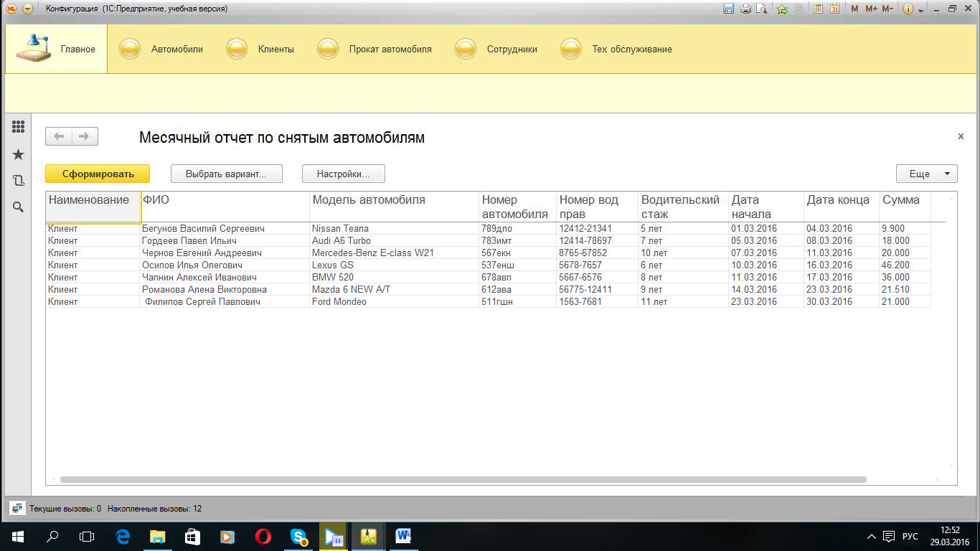Select the Наименование column header
Image resolution: width=980 pixels, height=551 pixels.
tap(93, 207)
